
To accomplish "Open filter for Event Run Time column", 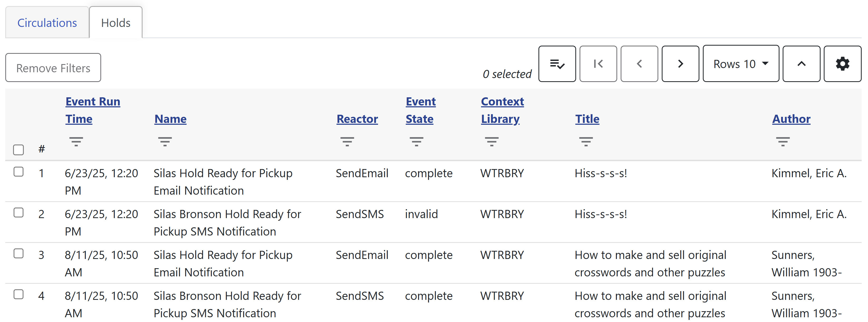I will [76, 142].
